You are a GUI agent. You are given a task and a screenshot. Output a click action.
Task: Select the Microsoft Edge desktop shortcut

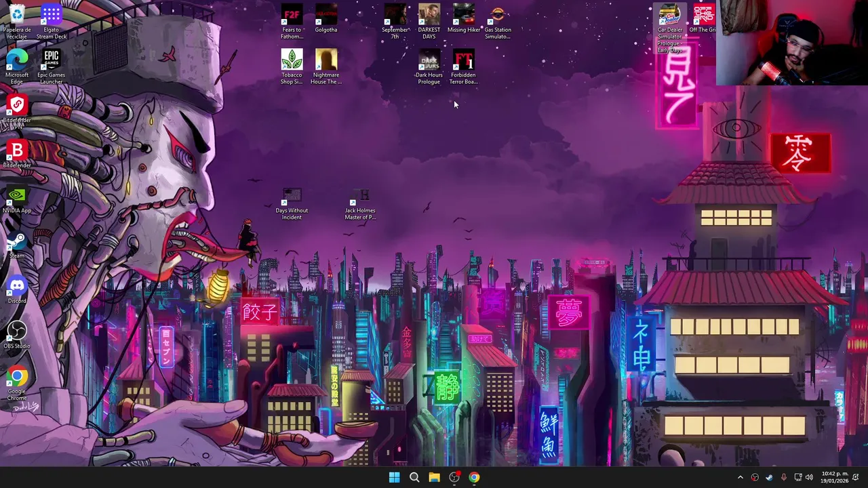pyautogui.click(x=17, y=67)
